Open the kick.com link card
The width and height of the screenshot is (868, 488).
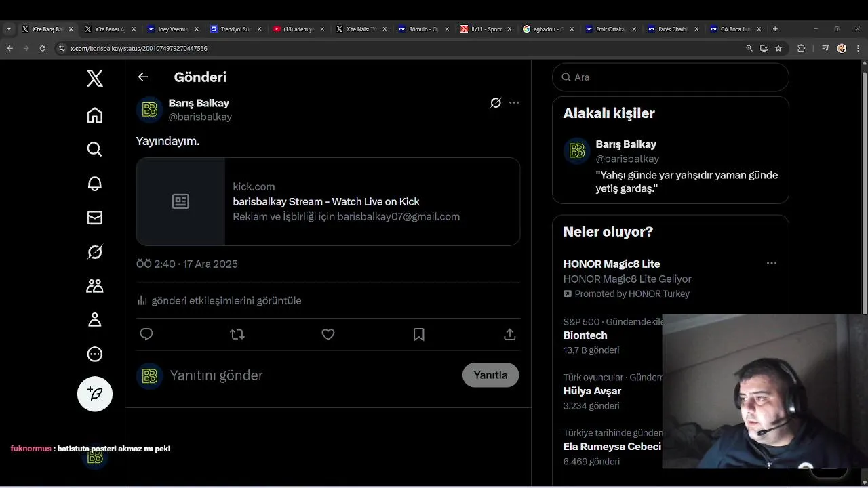click(328, 201)
